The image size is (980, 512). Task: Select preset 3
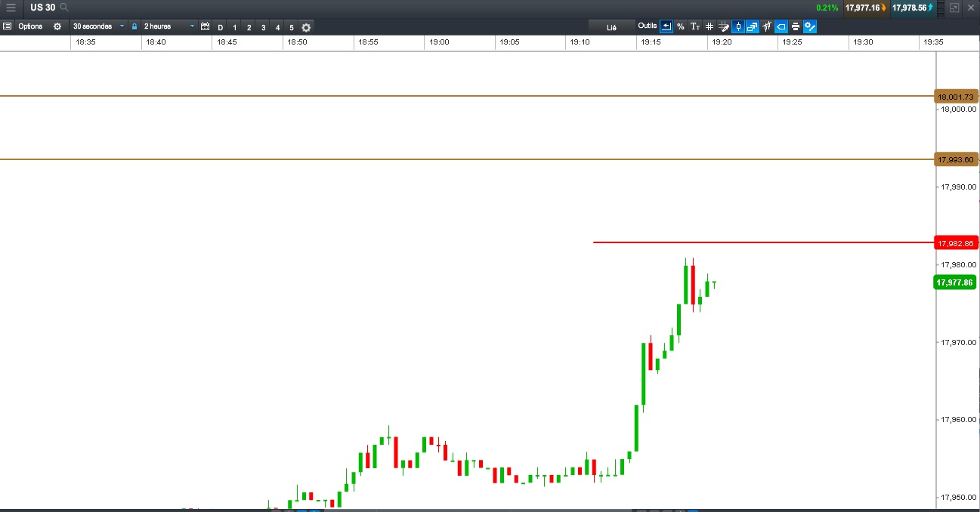pos(263,27)
